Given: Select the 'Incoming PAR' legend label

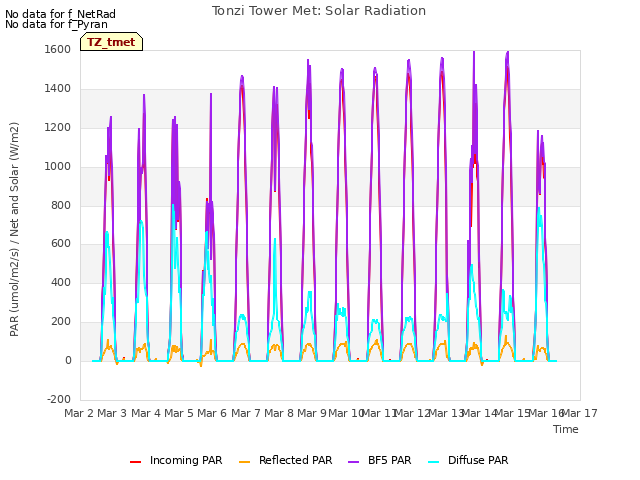Looking at the screenshot, I should click(x=186, y=460).
